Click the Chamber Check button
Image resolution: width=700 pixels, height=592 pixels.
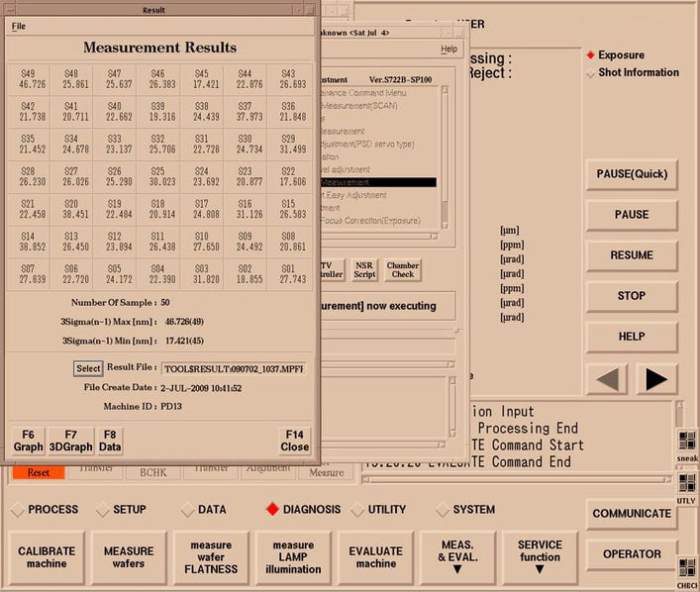[403, 269]
